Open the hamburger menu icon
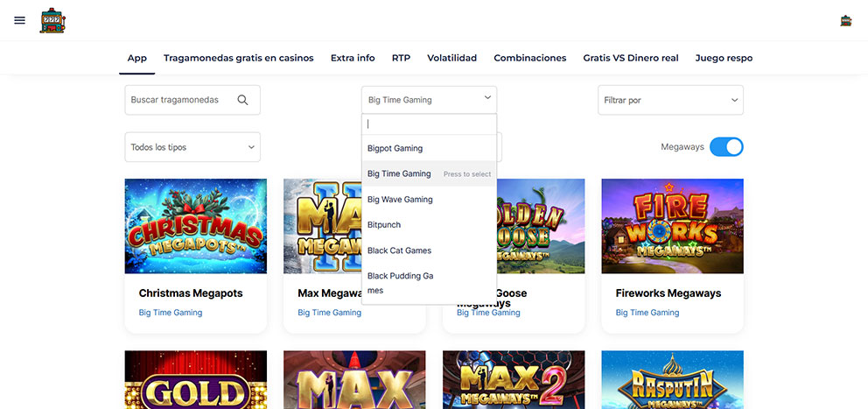This screenshot has height=409, width=868. 19,20
